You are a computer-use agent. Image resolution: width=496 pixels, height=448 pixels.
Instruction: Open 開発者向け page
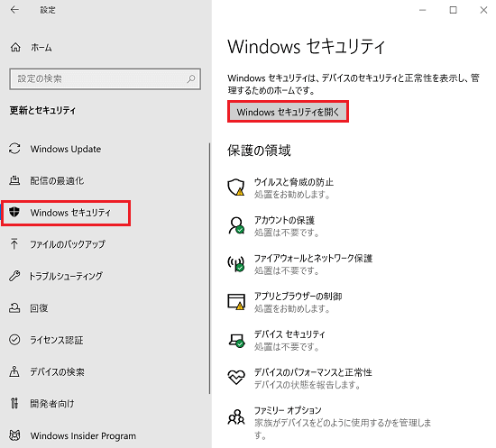(52, 404)
